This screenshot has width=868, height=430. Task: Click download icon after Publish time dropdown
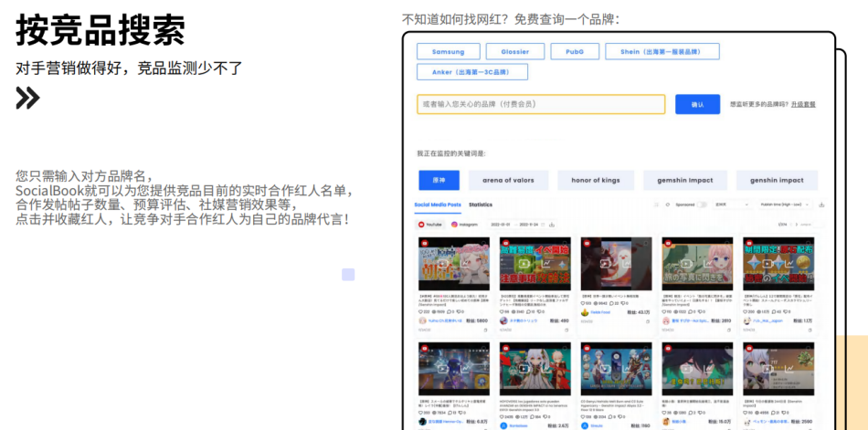coord(821,205)
